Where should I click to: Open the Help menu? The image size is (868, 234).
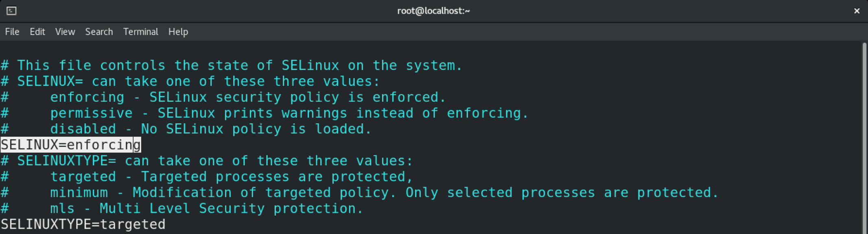[x=178, y=32]
